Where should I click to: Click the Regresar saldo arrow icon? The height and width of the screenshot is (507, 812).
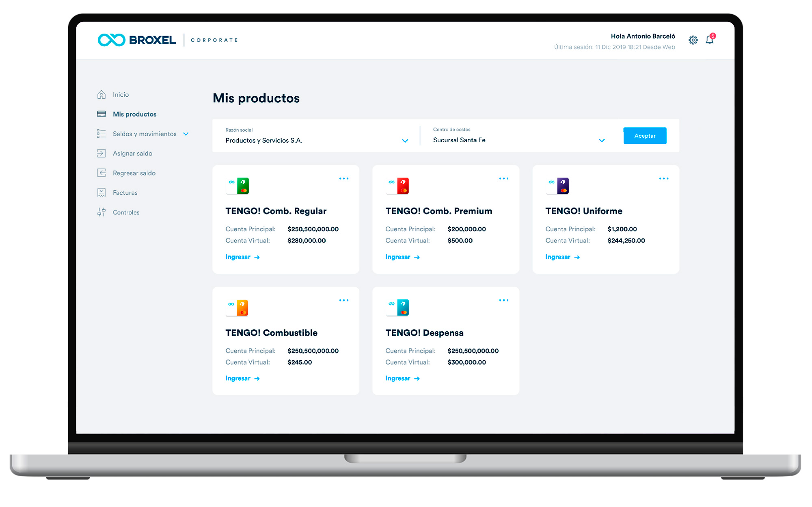click(x=101, y=173)
